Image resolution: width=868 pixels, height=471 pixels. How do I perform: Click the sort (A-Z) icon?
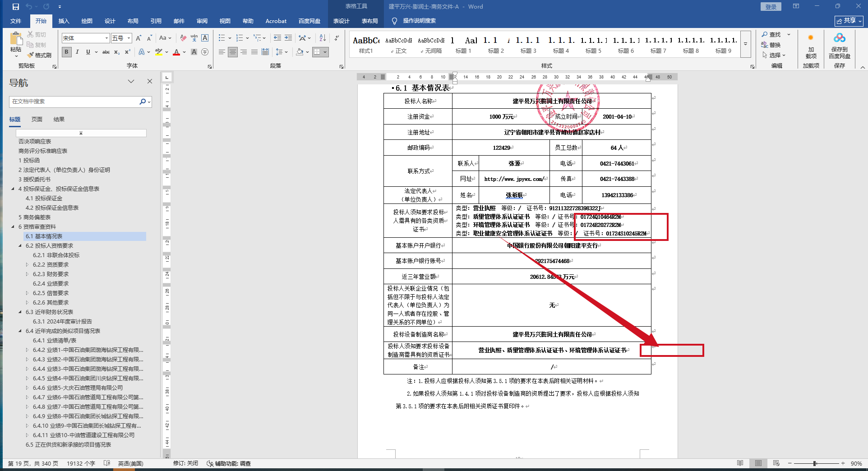[323, 38]
